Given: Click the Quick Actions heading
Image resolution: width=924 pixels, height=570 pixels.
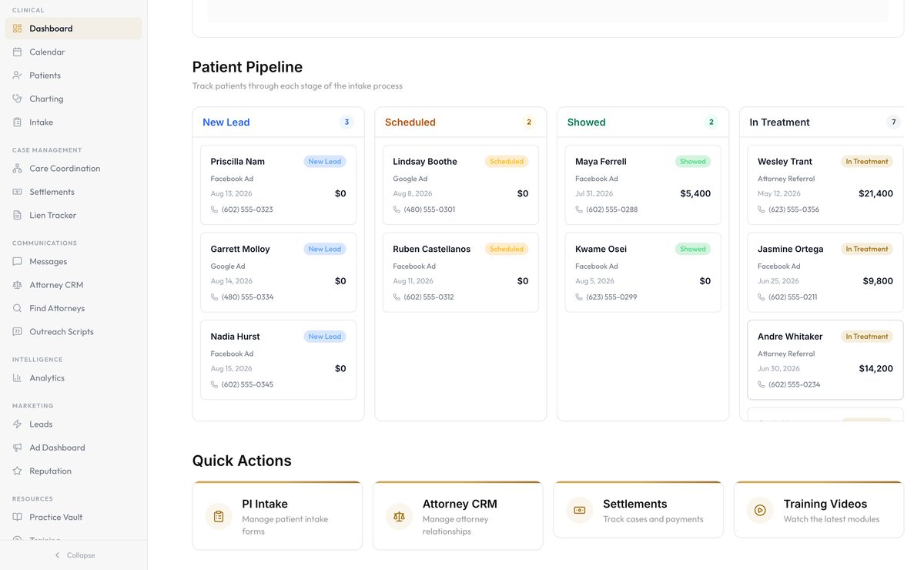Looking at the screenshot, I should tap(242, 461).
